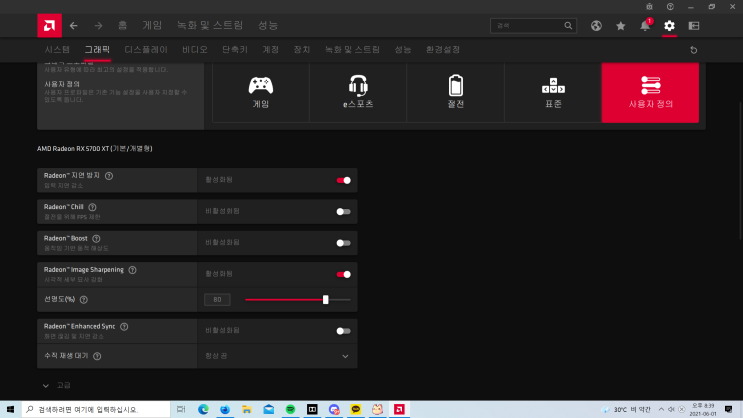Open Task View on the taskbar
The image size is (743, 418).
(x=181, y=409)
